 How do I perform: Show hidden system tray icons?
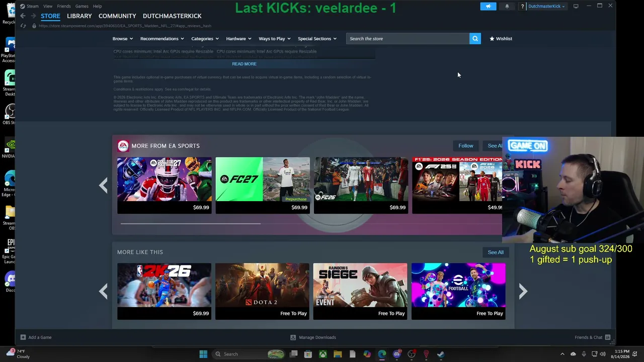pos(562,354)
